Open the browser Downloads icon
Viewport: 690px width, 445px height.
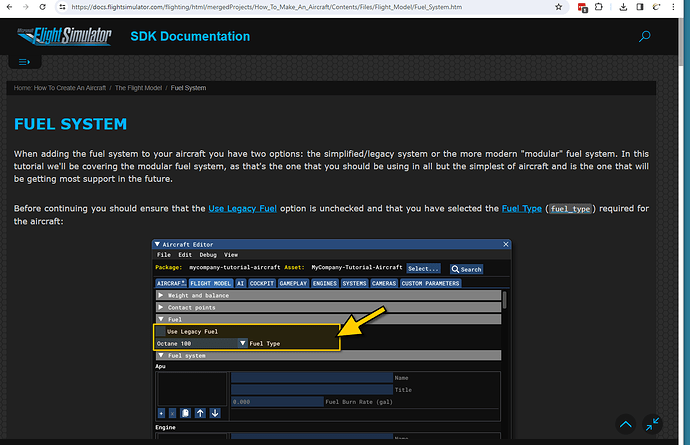623,7
